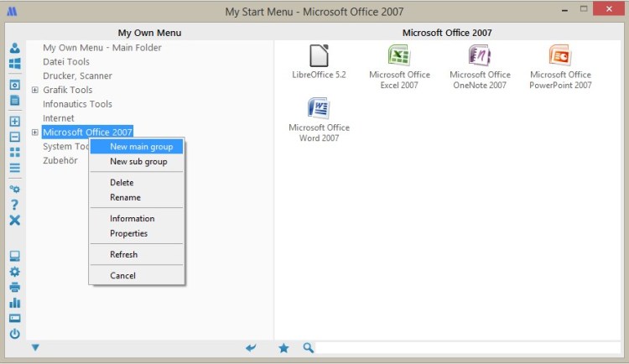629x364 pixels.
Task: Open help question mark icon
Action: [x=15, y=205]
